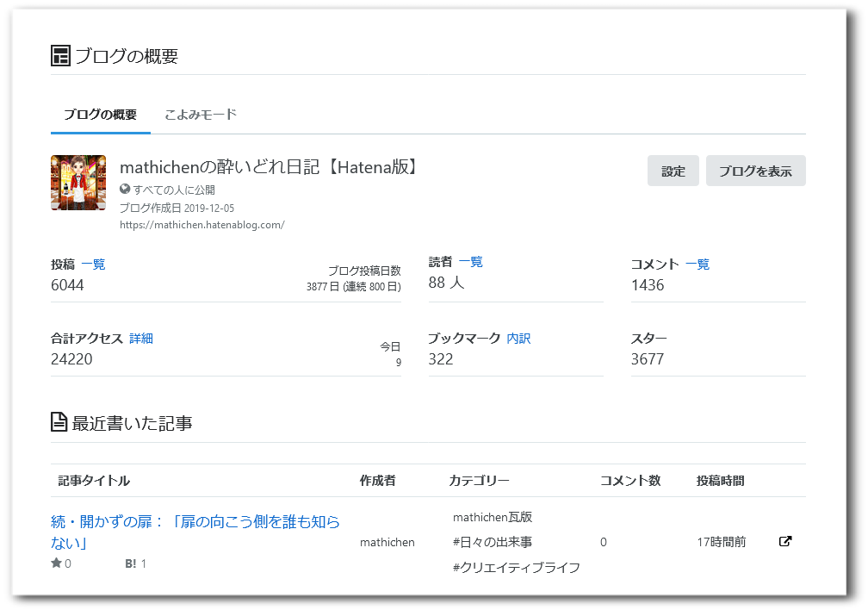The height and width of the screenshot is (610, 868).
Task: Open the external link icon for the article
Action: click(785, 541)
